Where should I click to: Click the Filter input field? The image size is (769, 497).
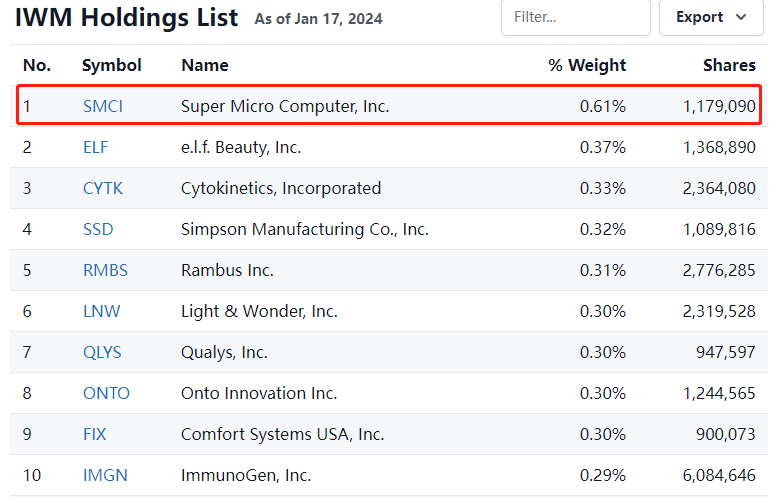(x=572, y=17)
